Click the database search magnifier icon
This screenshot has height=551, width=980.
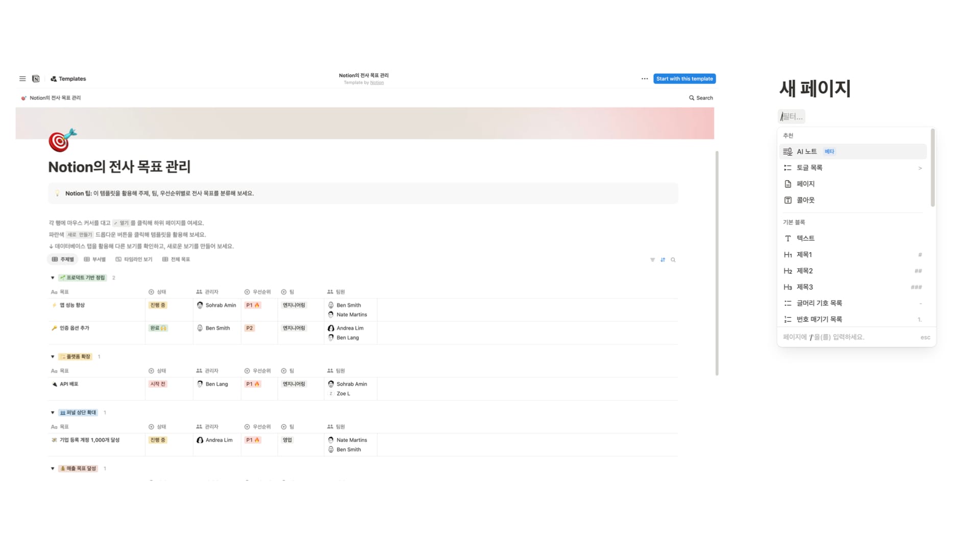point(673,260)
